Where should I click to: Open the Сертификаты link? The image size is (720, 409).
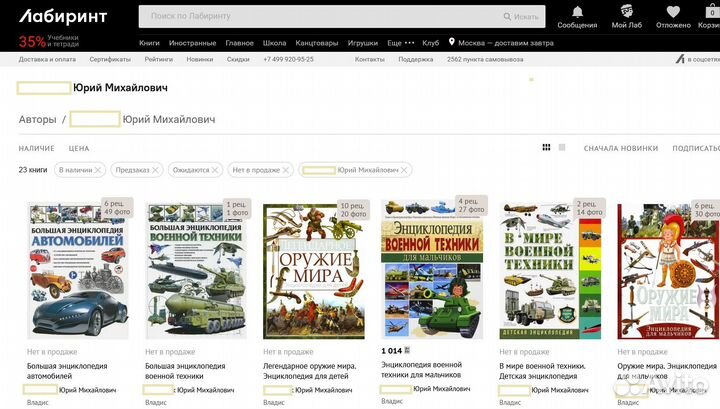pyautogui.click(x=110, y=59)
